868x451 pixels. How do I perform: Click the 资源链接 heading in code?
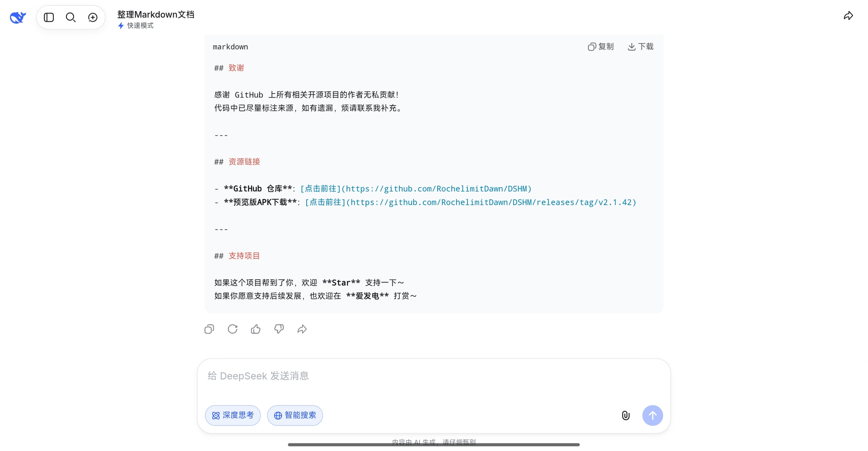tap(244, 162)
